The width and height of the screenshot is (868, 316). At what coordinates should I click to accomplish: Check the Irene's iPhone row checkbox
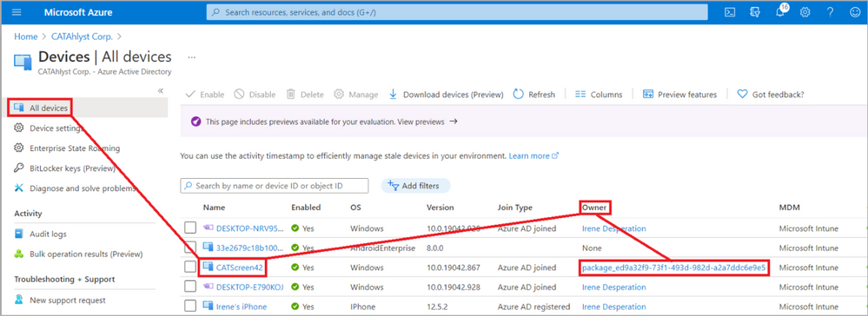(190, 306)
